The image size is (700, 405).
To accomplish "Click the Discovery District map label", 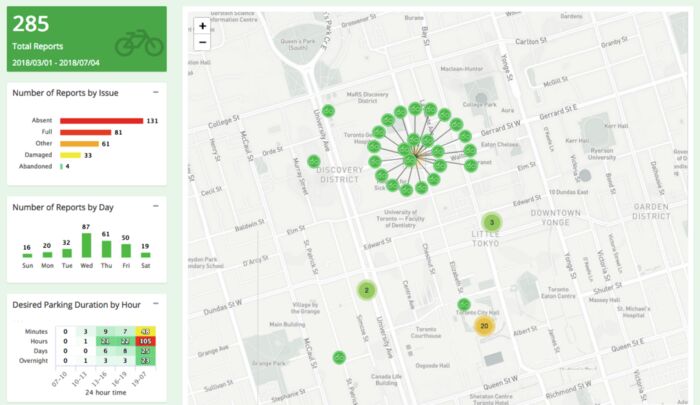I will tap(339, 175).
